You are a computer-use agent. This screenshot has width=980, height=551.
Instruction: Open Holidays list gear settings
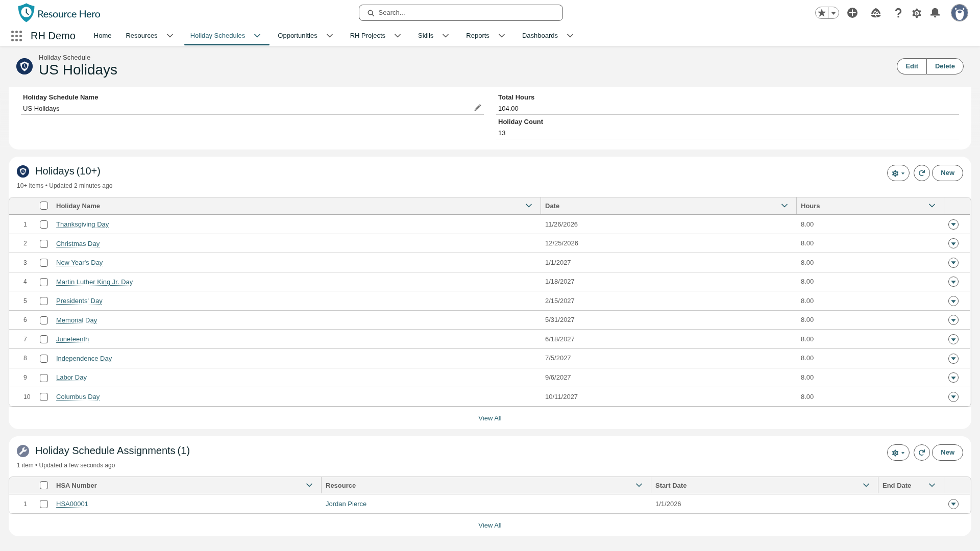898,173
